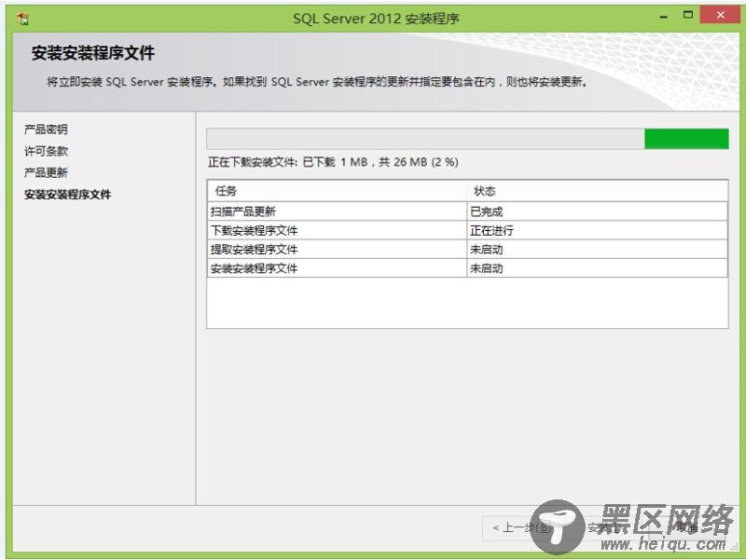Click the 上一步 back button
Screen dimensions: 746x560
(x=520, y=527)
